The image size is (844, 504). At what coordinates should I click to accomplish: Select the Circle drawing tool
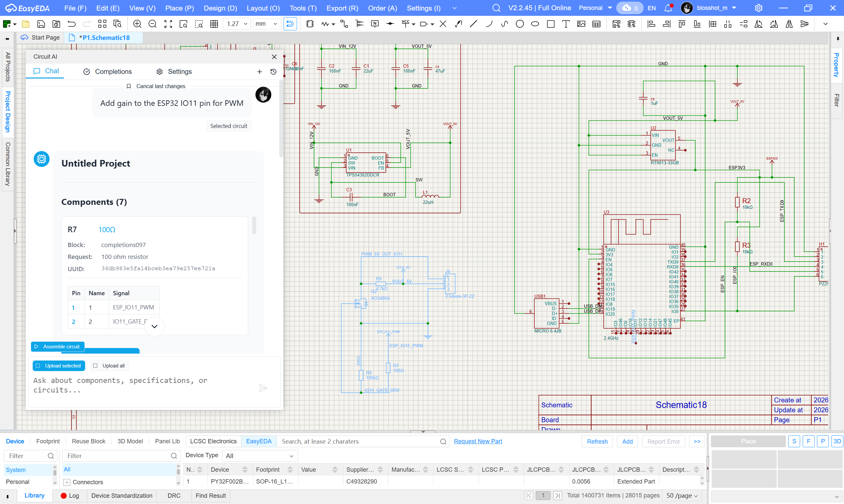click(520, 24)
